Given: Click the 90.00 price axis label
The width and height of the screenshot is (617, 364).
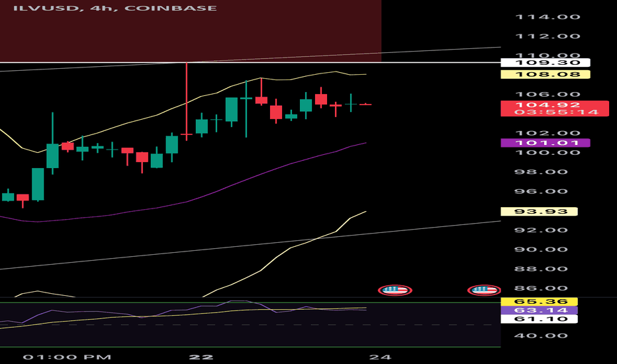Looking at the screenshot, I should (541, 250).
